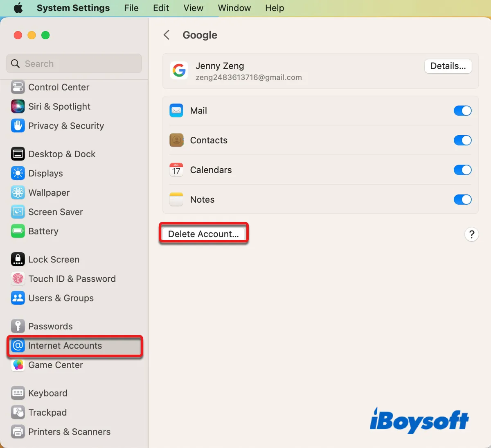The width and height of the screenshot is (491, 448).
Task: Click the Passwords key icon
Action: point(18,326)
